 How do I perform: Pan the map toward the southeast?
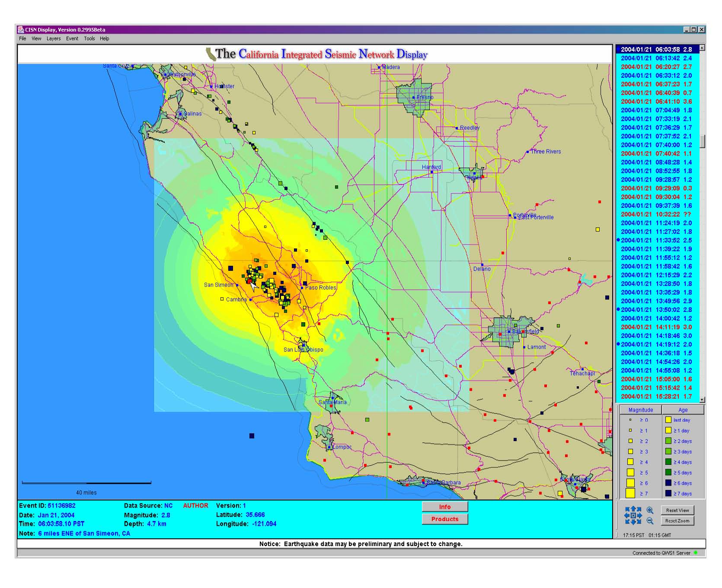(x=639, y=521)
